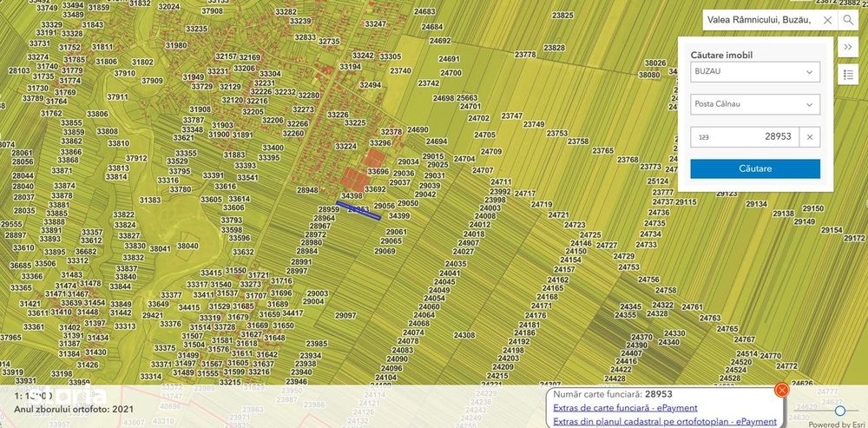Open the BUZAU county dropdown
This screenshot has width=868, height=428.
(755, 72)
